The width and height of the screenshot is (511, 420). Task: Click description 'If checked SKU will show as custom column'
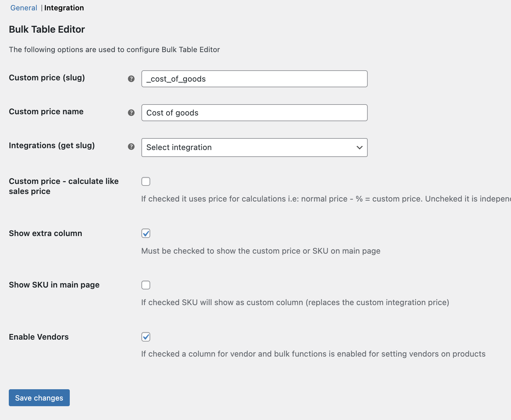[295, 302]
